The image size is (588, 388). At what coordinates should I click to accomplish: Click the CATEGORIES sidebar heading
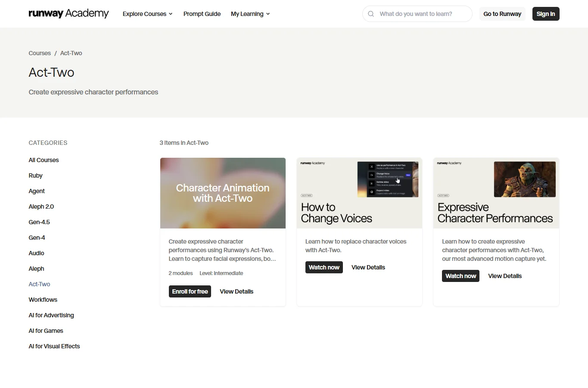(48, 143)
